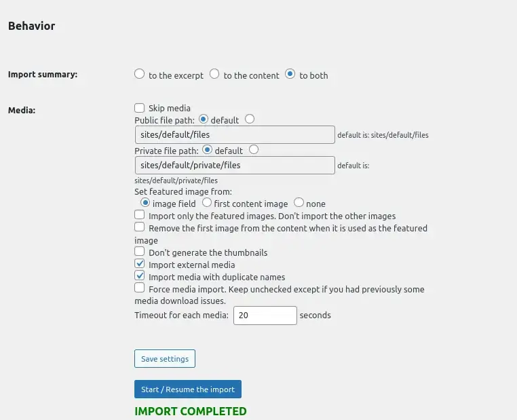
Task: Choose custom radio next to Public file path default
Action: pyautogui.click(x=250, y=119)
